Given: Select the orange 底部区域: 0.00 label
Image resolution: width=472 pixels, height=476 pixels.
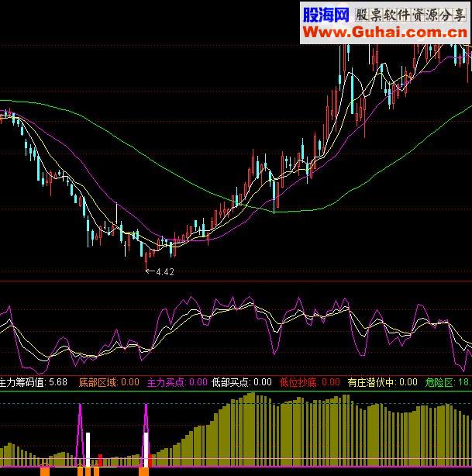Looking at the screenshot, I should coord(109,382).
